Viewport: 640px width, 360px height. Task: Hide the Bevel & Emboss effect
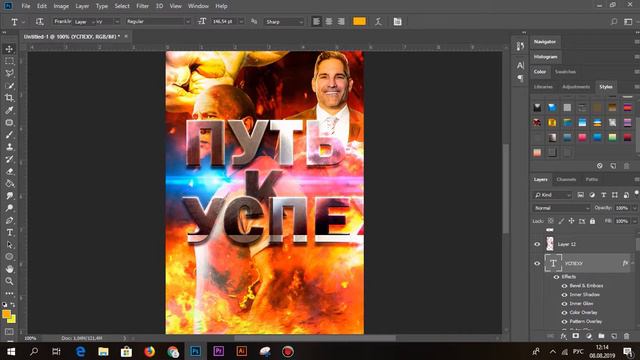pos(564,286)
